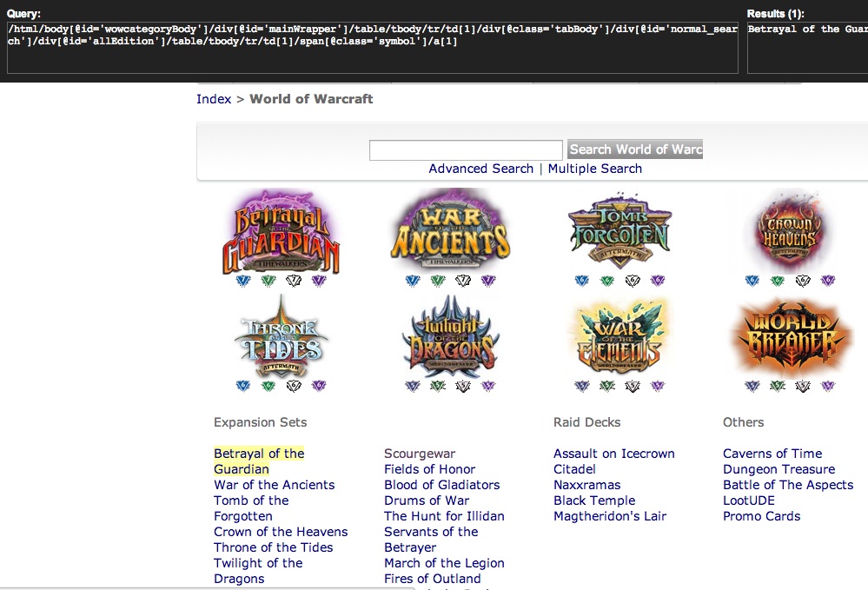Viewport: 868px width, 590px height.
Task: Click in the card search text field
Action: (x=466, y=150)
